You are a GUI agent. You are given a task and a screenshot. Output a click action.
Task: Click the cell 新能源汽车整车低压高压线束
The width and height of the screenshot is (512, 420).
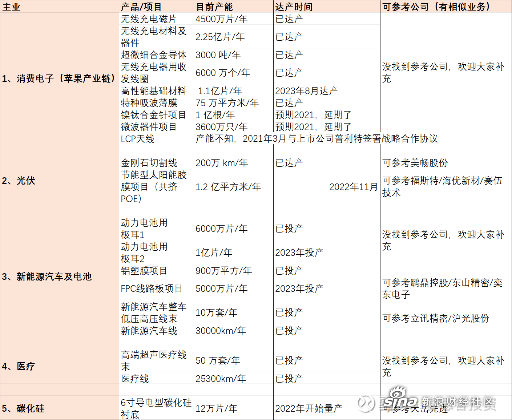click(156, 312)
